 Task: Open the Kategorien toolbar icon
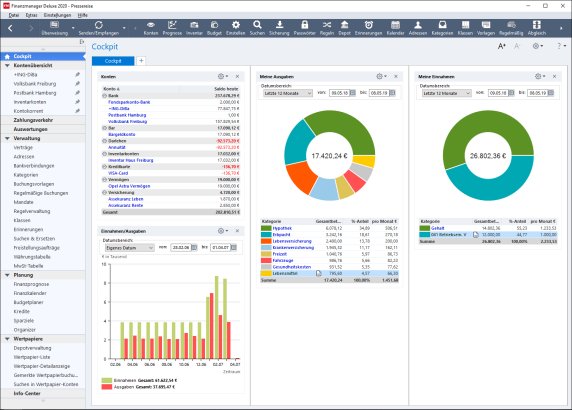coord(442,28)
